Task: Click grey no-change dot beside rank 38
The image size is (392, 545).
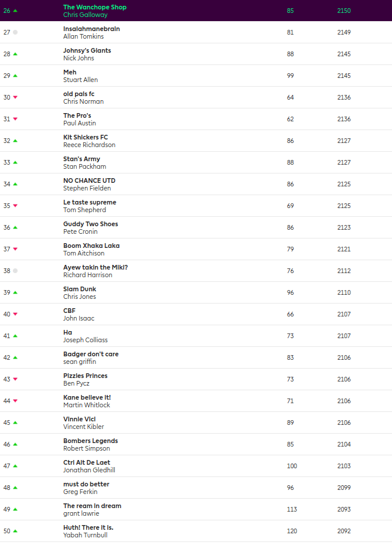Action: (x=15, y=271)
